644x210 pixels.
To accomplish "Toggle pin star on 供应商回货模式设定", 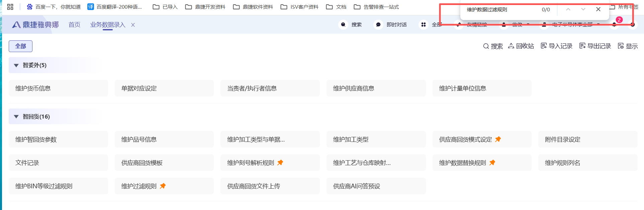I will (x=498, y=139).
